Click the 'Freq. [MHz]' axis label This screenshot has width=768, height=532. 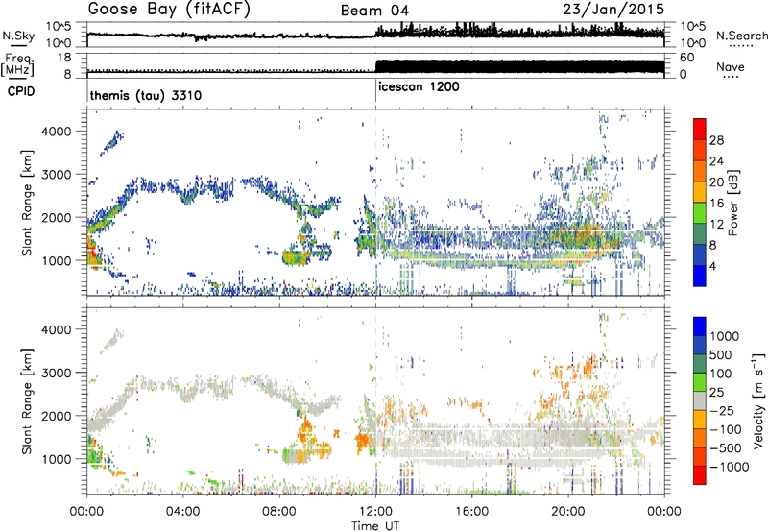(x=17, y=64)
